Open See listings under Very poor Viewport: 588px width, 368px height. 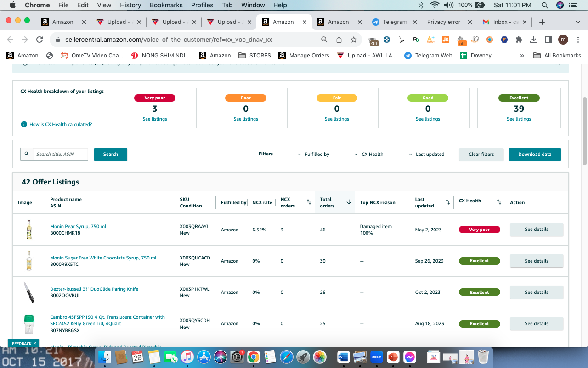coord(155,119)
